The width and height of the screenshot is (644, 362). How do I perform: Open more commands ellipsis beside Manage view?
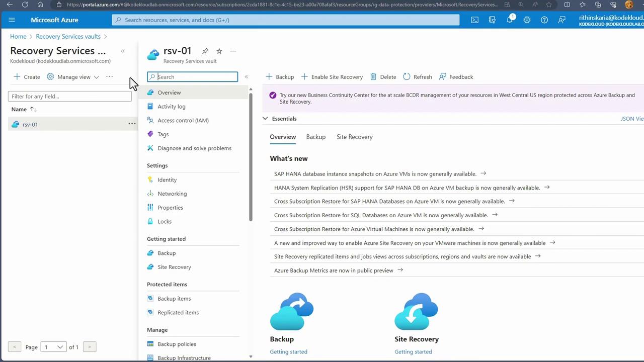point(109,76)
